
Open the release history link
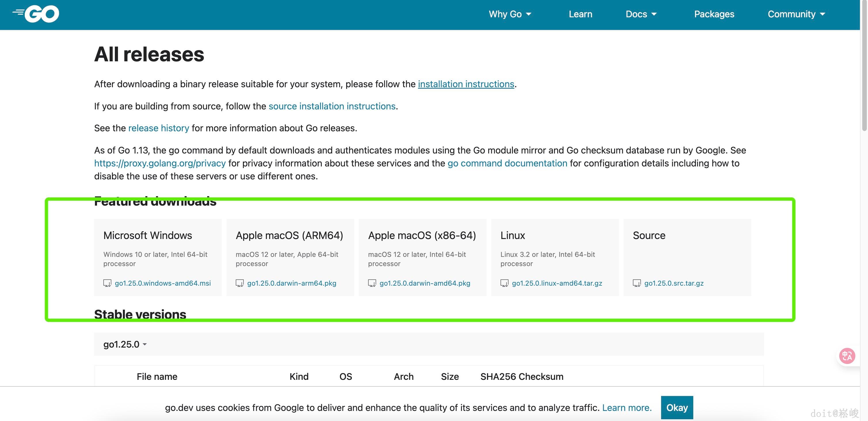click(x=158, y=128)
